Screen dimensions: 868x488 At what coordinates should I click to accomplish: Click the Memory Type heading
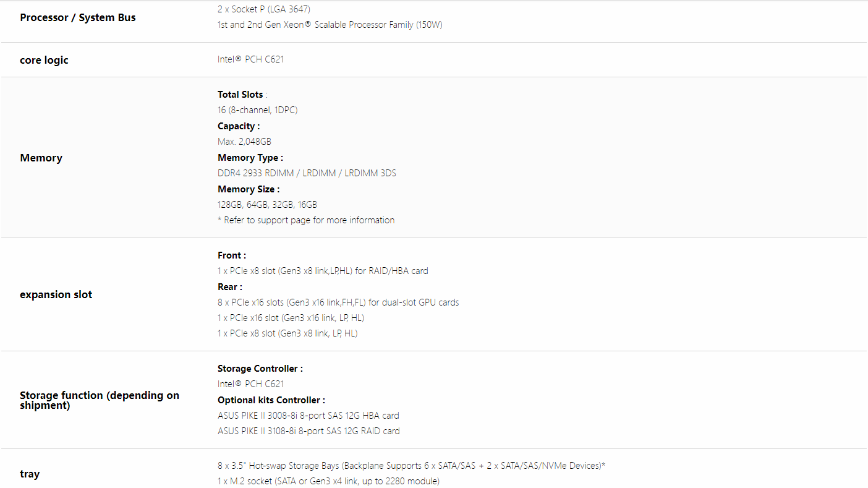(250, 158)
